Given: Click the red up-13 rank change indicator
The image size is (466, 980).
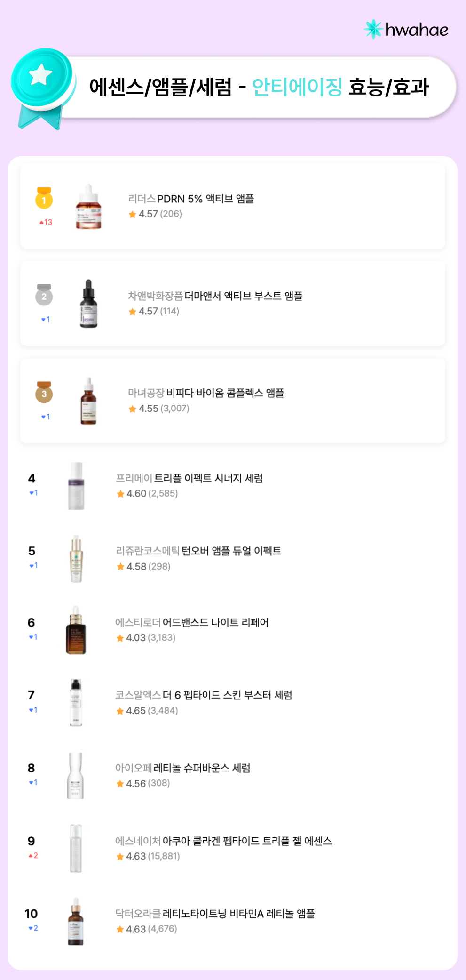Looking at the screenshot, I should (46, 222).
